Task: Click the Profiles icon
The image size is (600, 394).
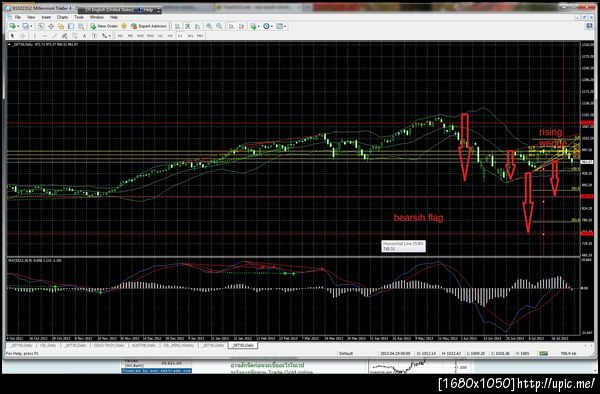Action: (x=26, y=26)
